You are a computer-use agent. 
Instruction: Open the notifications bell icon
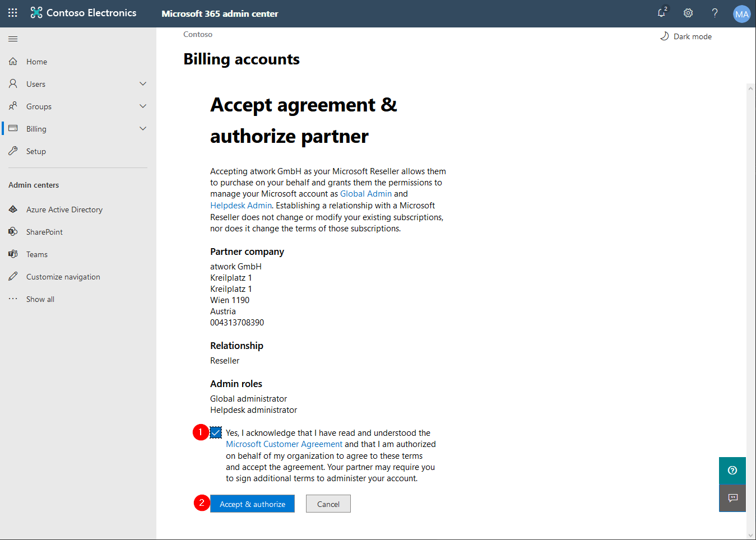click(x=662, y=13)
